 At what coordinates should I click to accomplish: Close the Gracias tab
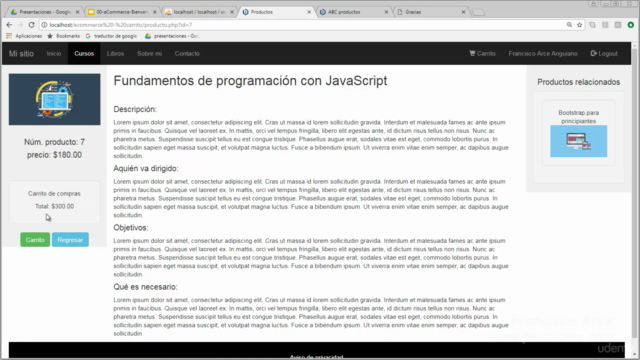click(463, 12)
